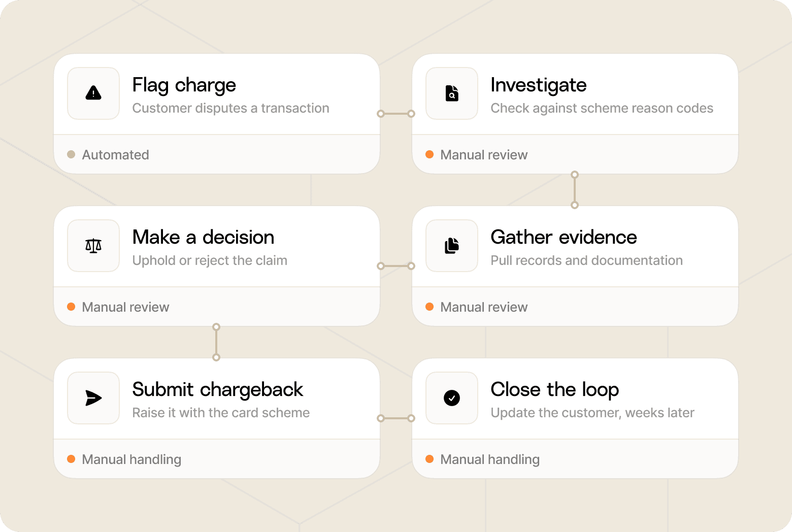Image resolution: width=792 pixels, height=532 pixels.
Task: Click the grey status dot beside Automated
Action: point(71,154)
